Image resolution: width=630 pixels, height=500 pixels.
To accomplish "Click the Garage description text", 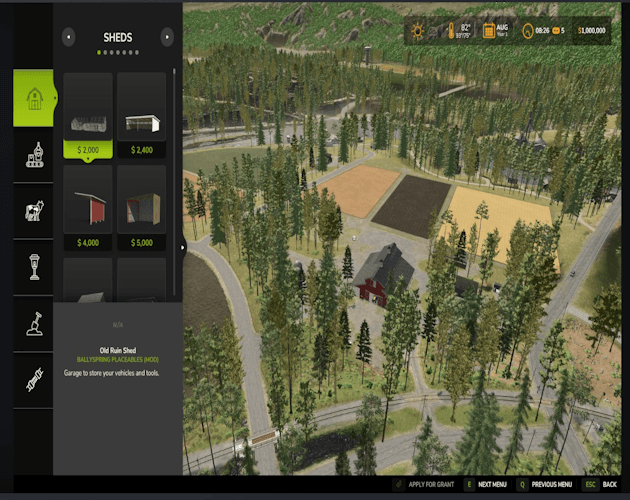I will pyautogui.click(x=111, y=373).
